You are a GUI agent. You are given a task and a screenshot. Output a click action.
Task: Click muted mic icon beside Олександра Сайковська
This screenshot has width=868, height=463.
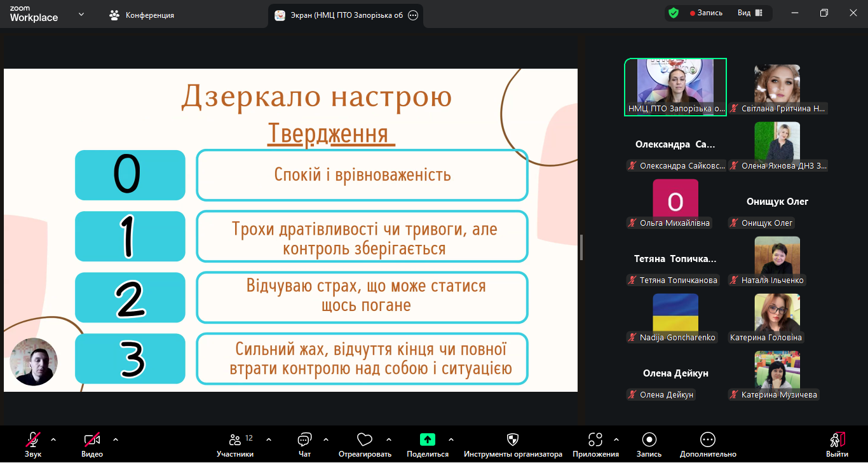tap(632, 166)
